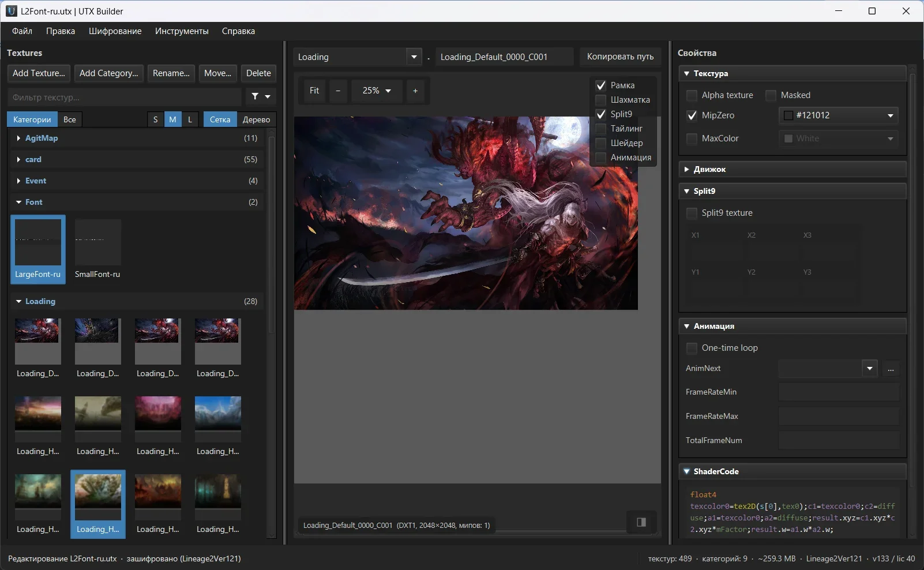Open the Инструменты menu

tap(182, 31)
